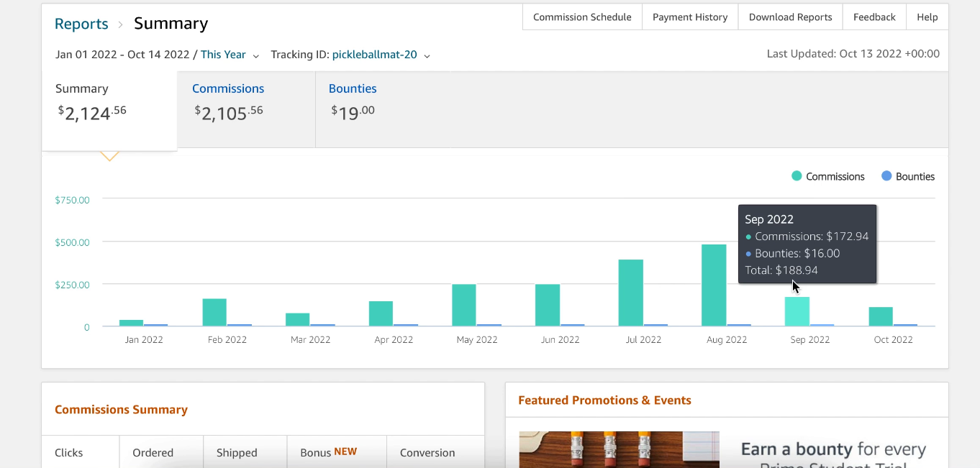Click the chevron next to This Year
The image size is (980, 468).
(x=256, y=56)
